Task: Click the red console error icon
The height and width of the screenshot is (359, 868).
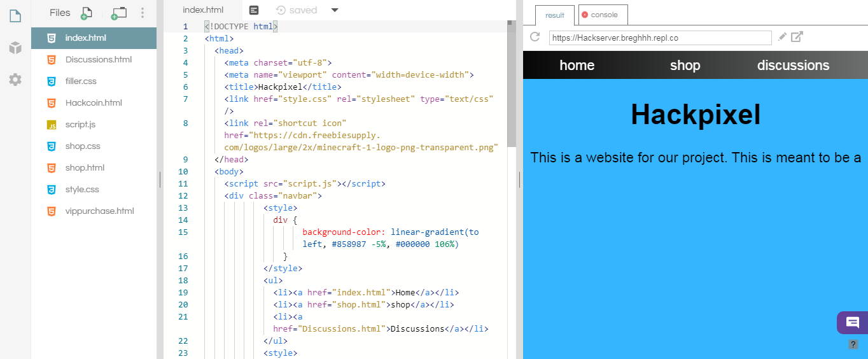Action: coord(585,15)
